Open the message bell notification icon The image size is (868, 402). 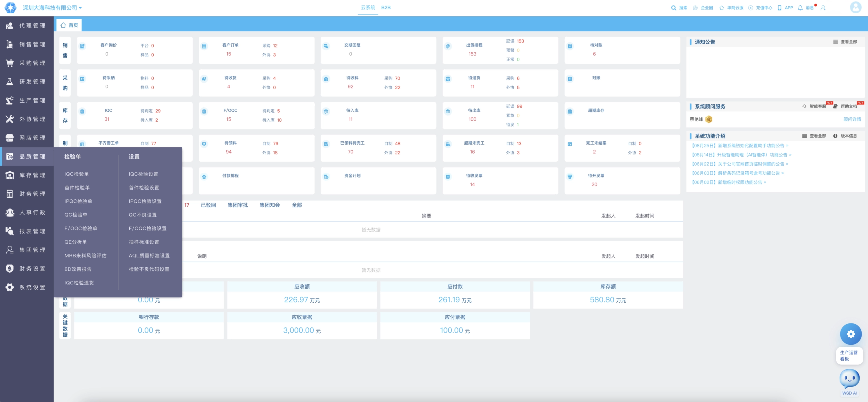[x=800, y=8]
